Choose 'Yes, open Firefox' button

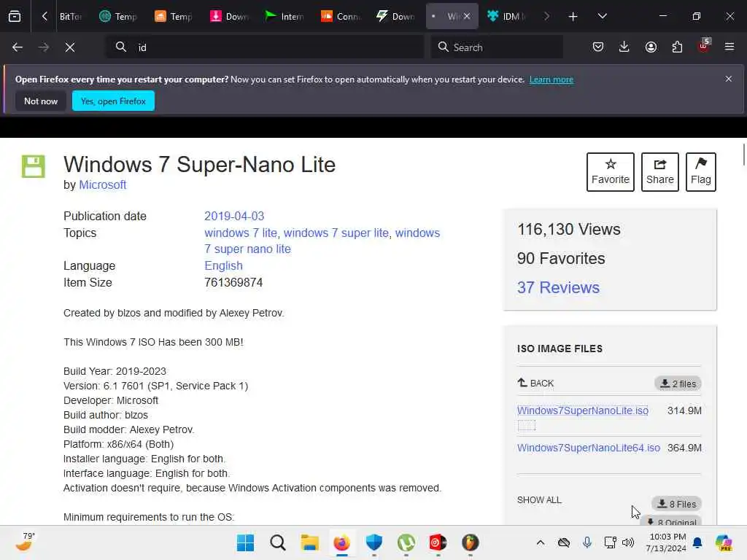(113, 101)
